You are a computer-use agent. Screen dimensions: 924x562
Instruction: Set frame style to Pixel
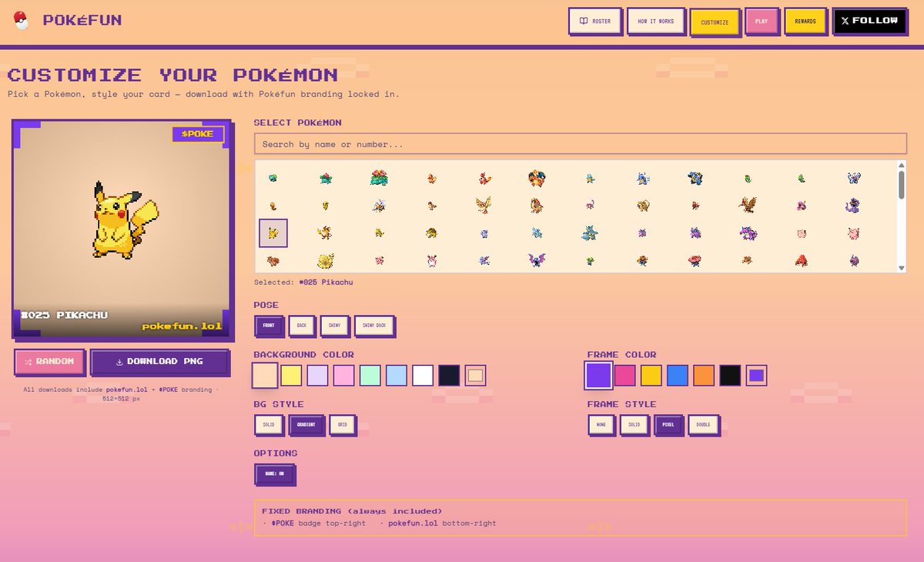668,424
